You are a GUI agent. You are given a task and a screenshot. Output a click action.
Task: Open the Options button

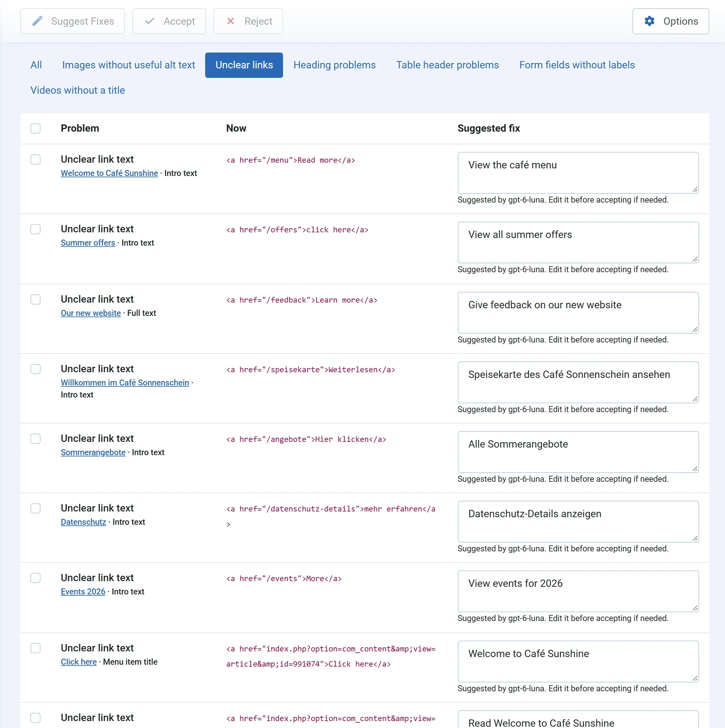pos(670,21)
